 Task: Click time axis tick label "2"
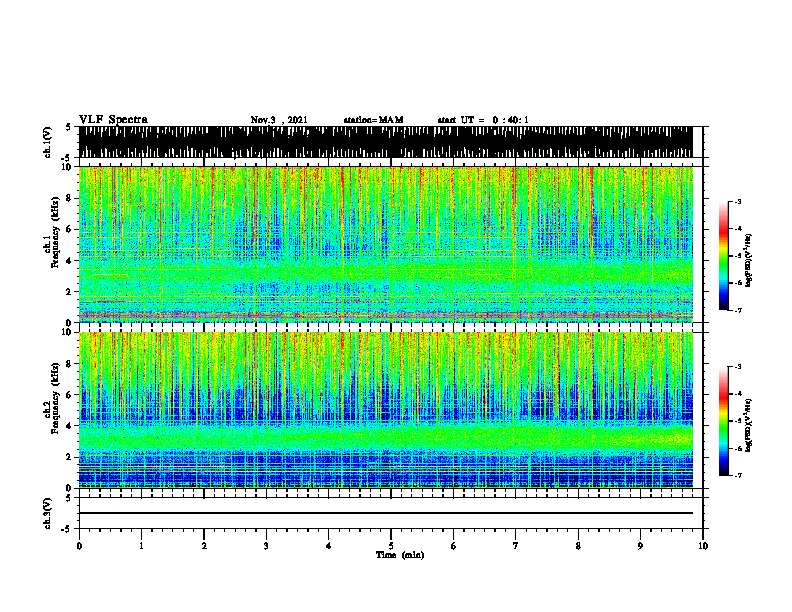click(204, 546)
